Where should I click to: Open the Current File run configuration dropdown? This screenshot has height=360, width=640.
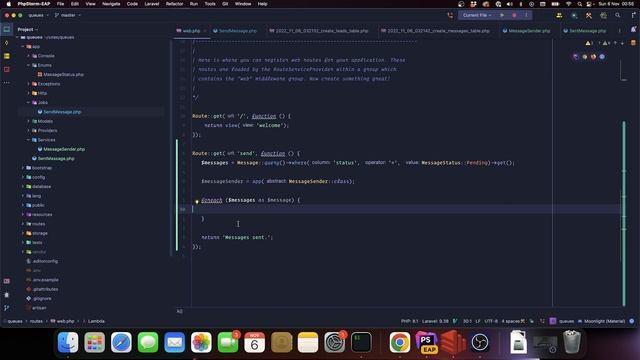click(x=477, y=15)
